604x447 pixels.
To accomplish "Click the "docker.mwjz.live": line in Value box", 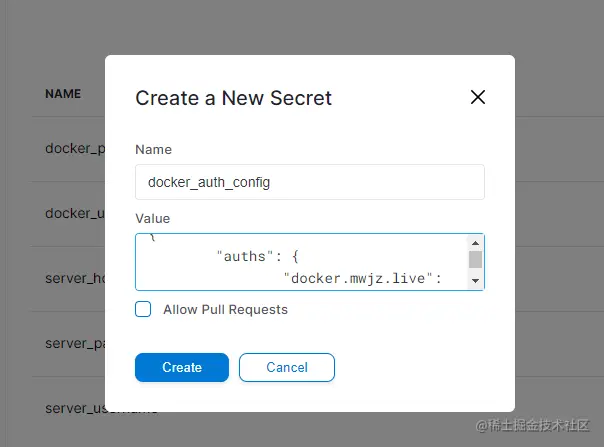I will point(362,278).
